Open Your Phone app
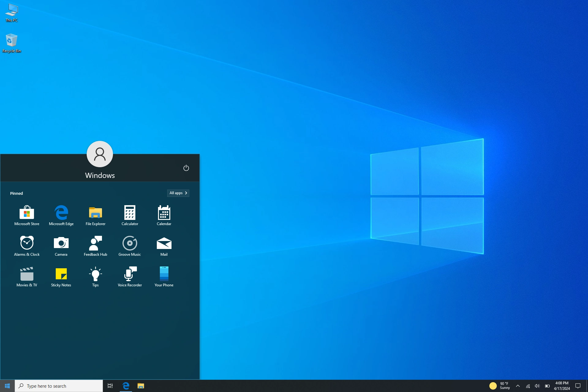Image resolution: width=588 pixels, height=392 pixels. coord(164,277)
